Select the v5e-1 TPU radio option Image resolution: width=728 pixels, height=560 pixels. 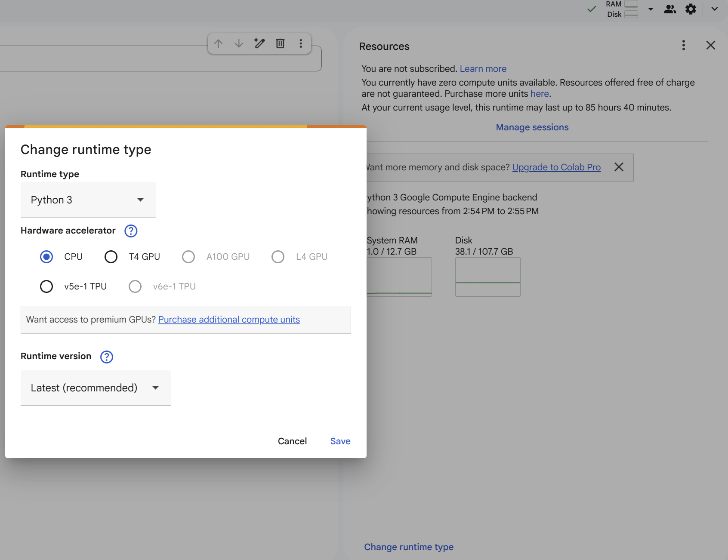tap(46, 286)
